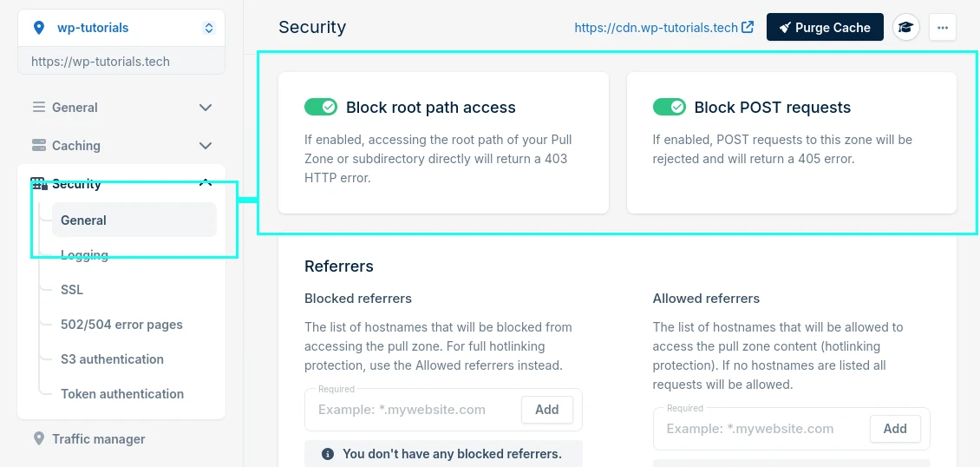Expand the Caching sidebar section
This screenshot has height=467, width=980.
click(206, 146)
